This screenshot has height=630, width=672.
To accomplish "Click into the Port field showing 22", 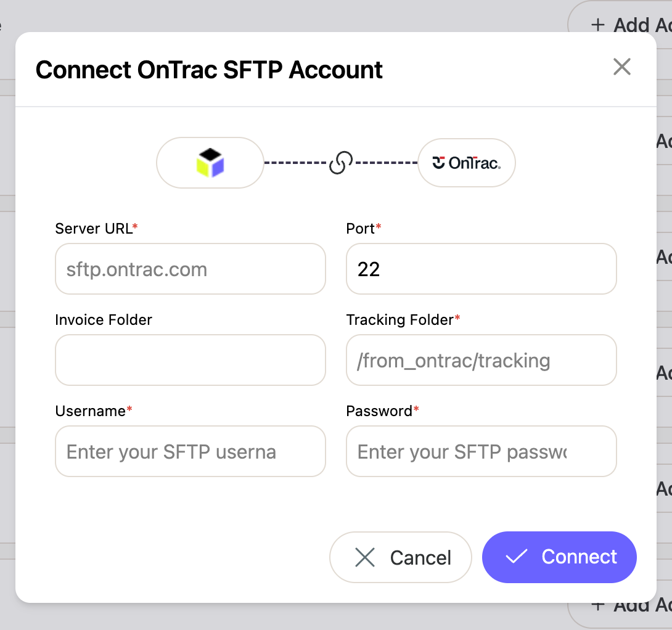I will pyautogui.click(x=481, y=269).
